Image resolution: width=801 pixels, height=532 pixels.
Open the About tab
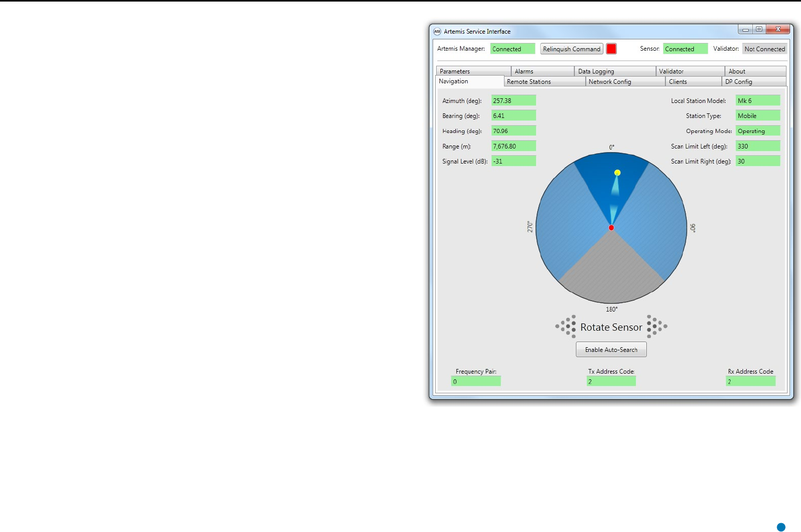coord(755,71)
